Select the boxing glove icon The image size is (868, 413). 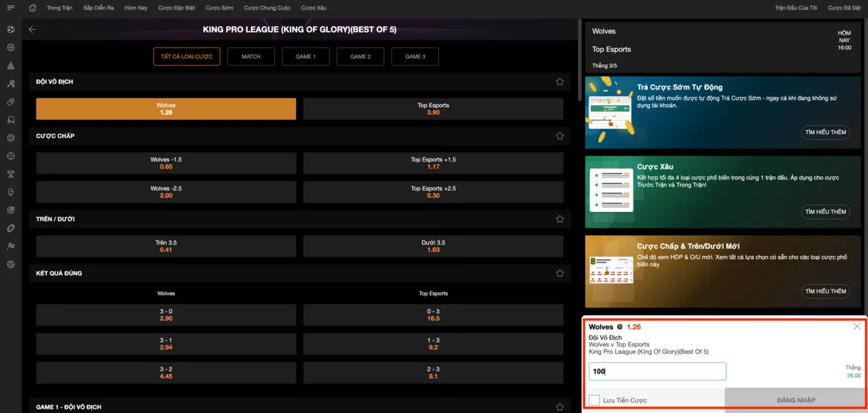click(x=11, y=192)
